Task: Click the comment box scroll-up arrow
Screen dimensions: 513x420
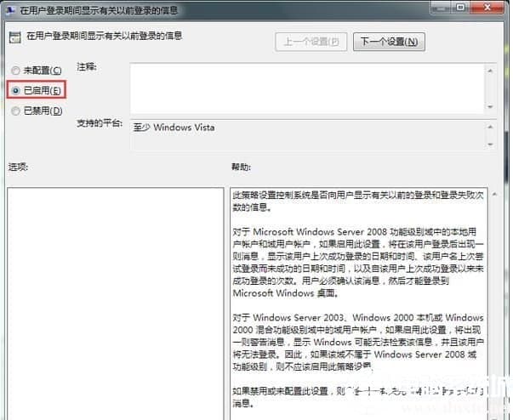Action: pyautogui.click(x=490, y=71)
